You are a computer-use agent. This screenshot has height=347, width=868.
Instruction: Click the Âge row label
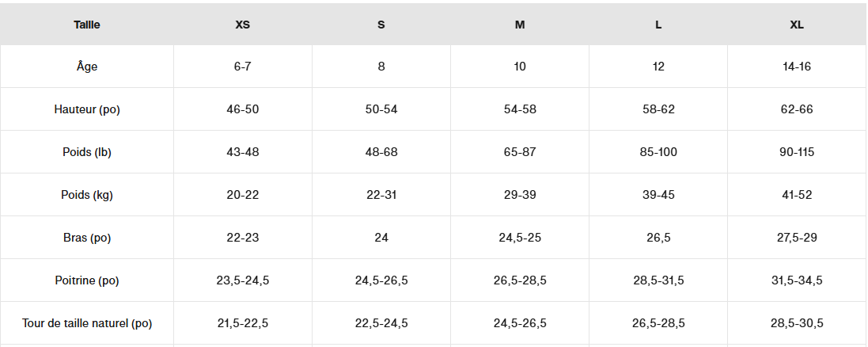coord(87,67)
